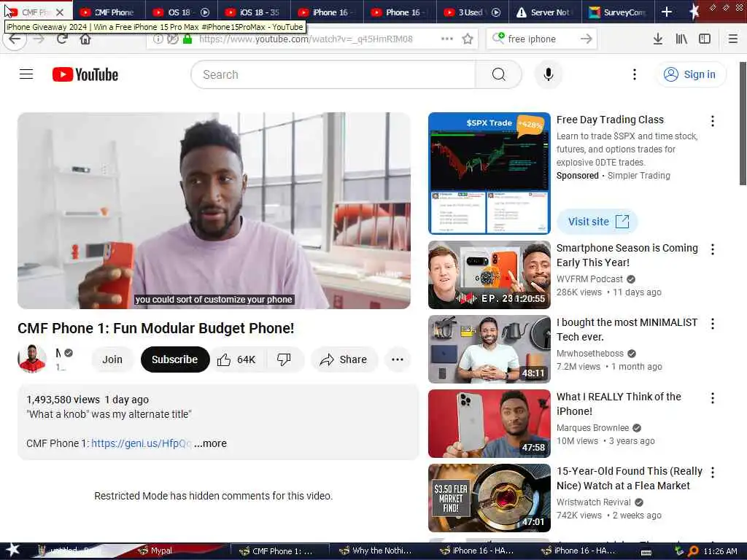Click the address bar URL
Viewport: 747px width, 560px height.
coord(306,39)
